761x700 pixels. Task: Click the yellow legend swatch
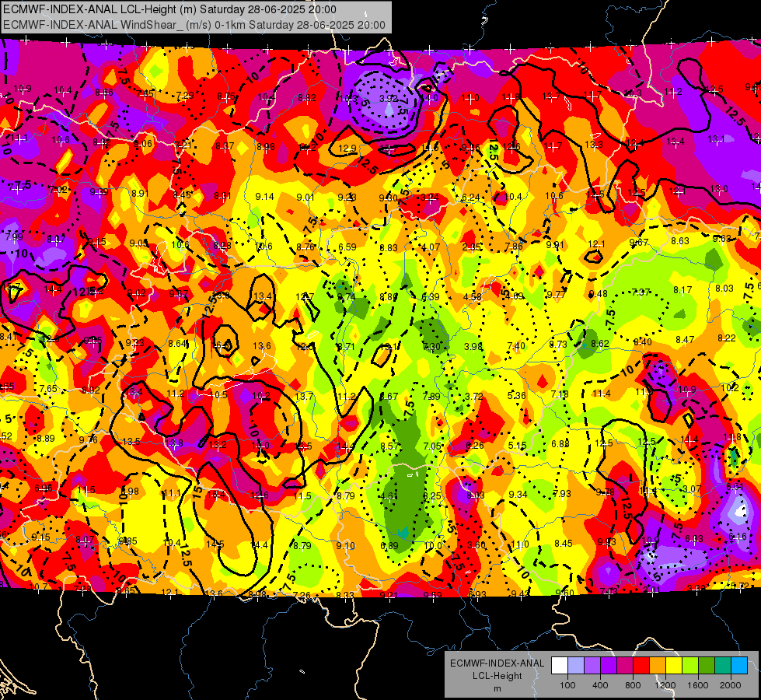tap(674, 666)
